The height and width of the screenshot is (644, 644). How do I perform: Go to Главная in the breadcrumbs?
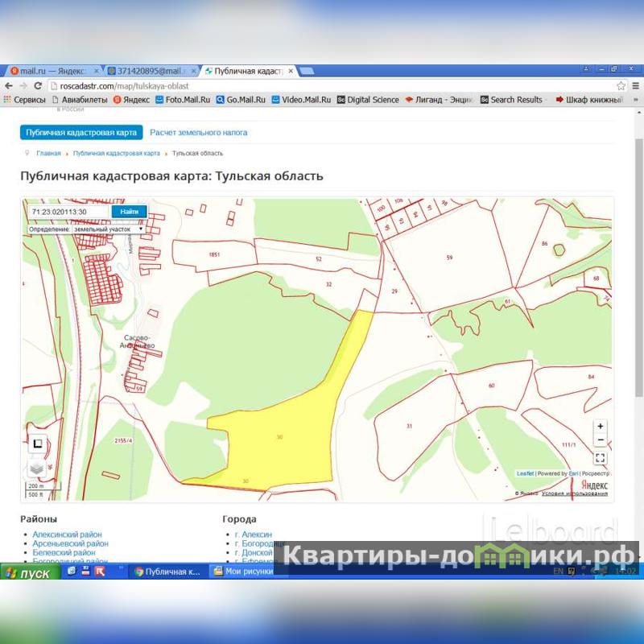(48, 153)
